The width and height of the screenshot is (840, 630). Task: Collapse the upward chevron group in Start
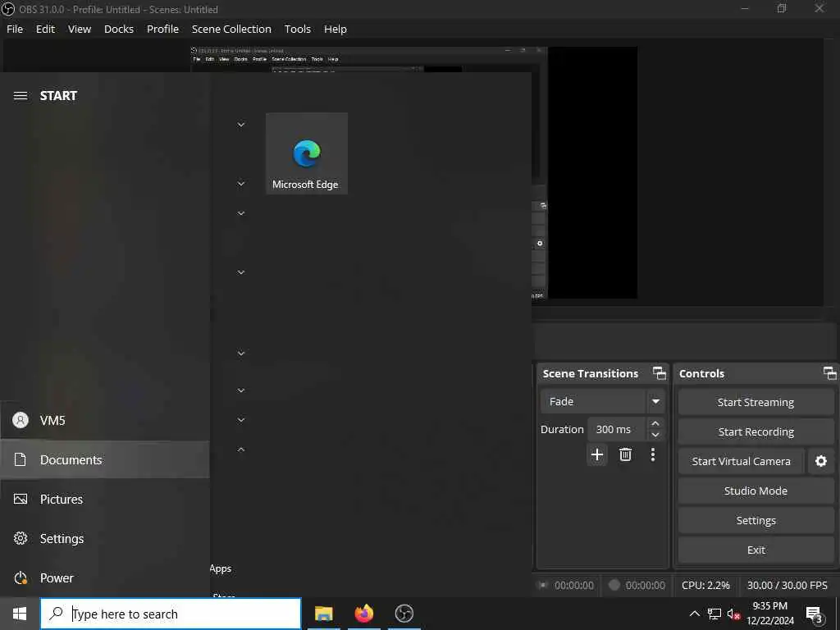pos(241,449)
